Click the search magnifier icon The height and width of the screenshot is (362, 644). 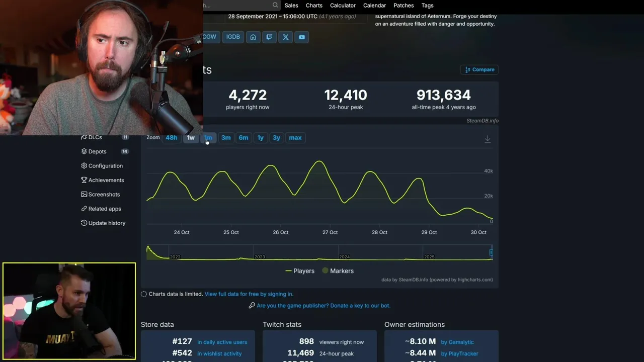tap(275, 5)
